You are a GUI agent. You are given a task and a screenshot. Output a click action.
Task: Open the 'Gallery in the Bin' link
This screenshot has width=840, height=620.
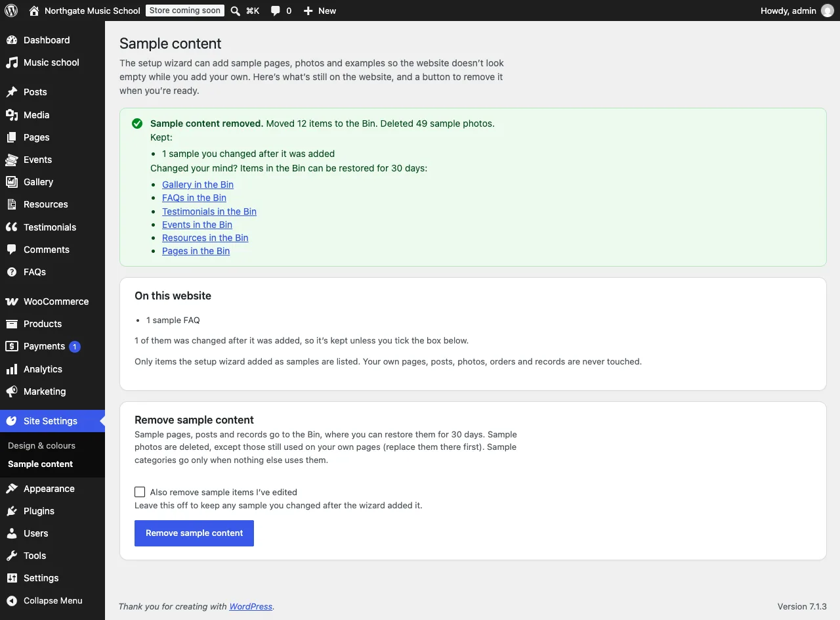pyautogui.click(x=198, y=185)
